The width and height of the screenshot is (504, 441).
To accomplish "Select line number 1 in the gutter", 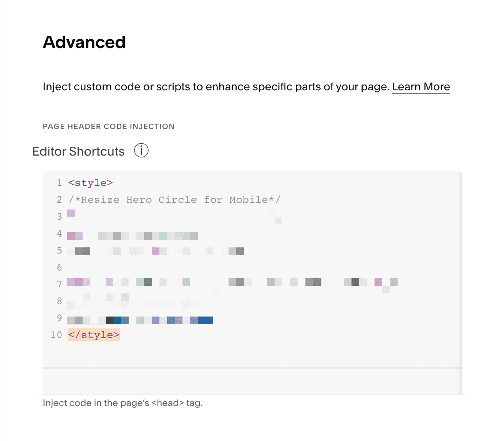I will click(59, 183).
